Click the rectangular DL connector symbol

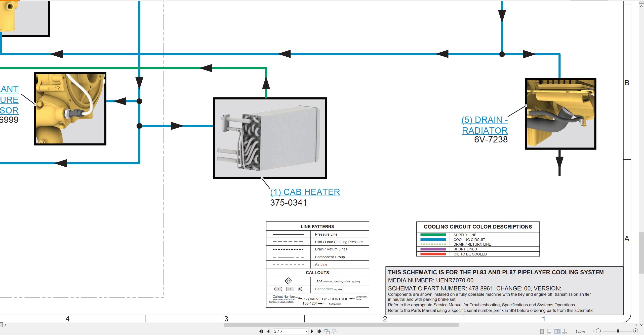coord(290,289)
